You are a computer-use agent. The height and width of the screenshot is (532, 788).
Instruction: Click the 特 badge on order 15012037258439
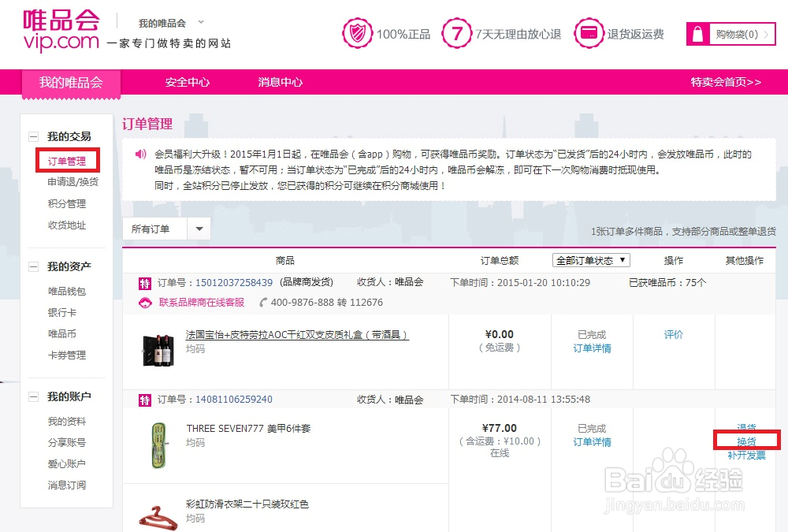[145, 284]
